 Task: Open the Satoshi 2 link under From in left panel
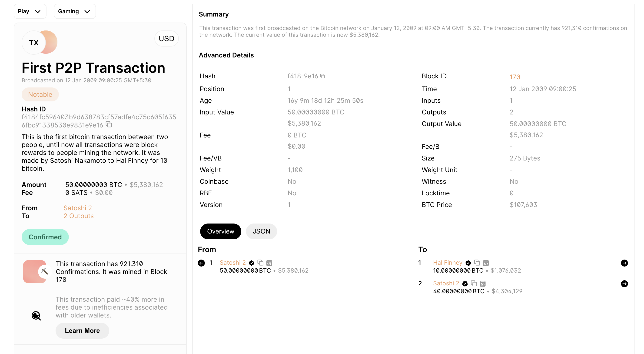click(x=77, y=208)
